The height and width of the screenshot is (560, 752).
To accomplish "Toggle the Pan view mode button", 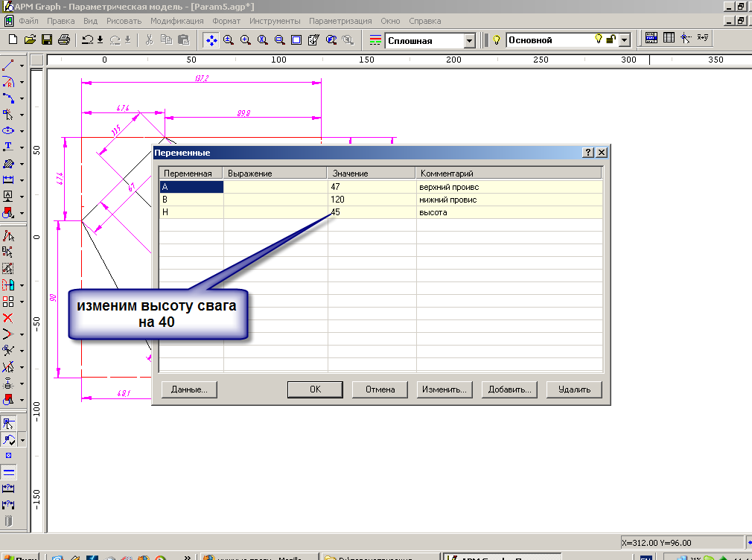I will click(x=211, y=40).
